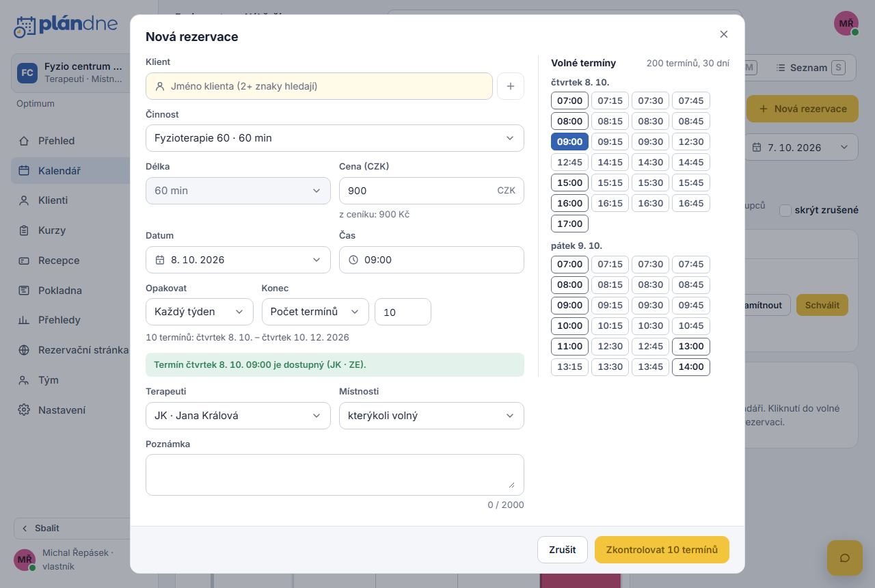Toggle the skrýt zrušené checkbox

click(785, 210)
